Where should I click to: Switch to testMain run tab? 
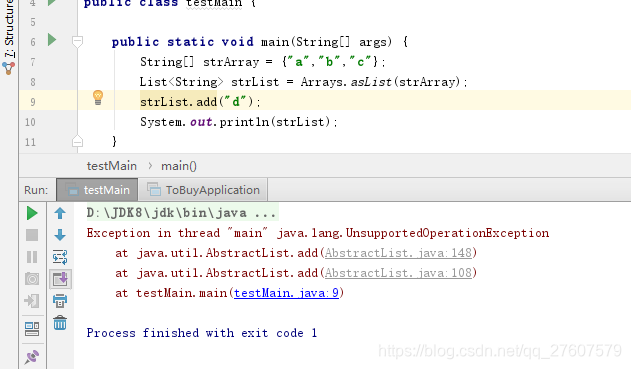pyautogui.click(x=97, y=190)
